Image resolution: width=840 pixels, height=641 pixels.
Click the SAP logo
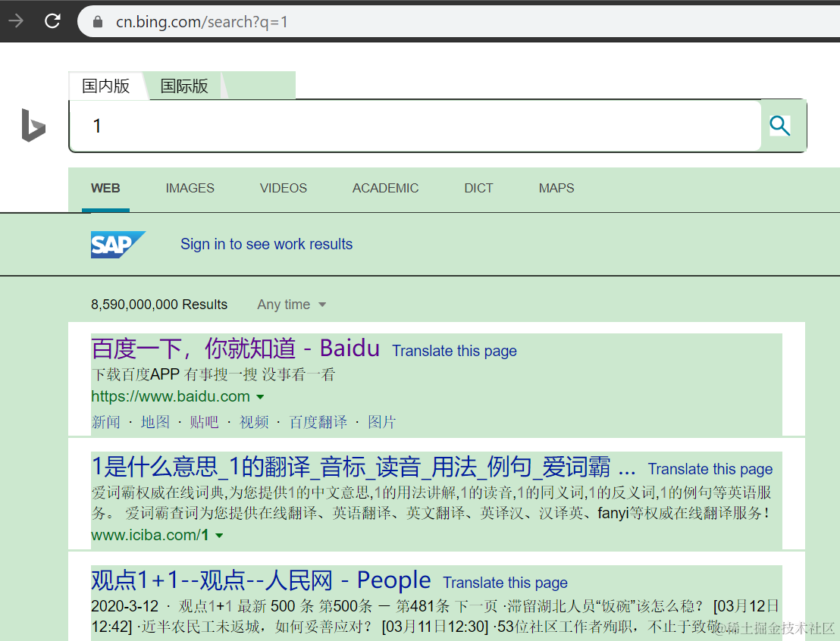click(x=118, y=245)
